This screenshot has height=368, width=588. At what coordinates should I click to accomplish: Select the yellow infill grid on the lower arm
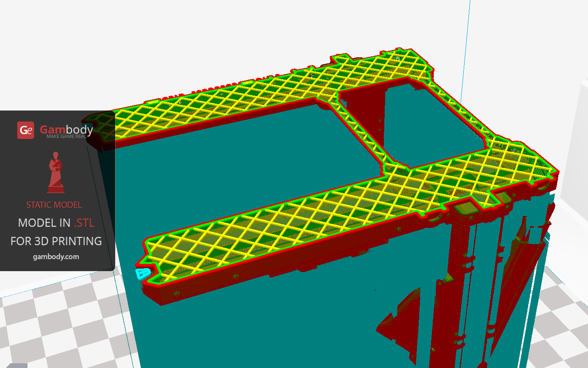pyautogui.click(x=301, y=224)
